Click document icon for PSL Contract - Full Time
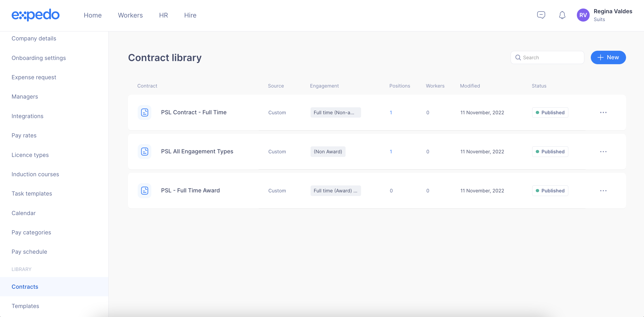Viewport: 644px width, 317px height. coord(145,112)
